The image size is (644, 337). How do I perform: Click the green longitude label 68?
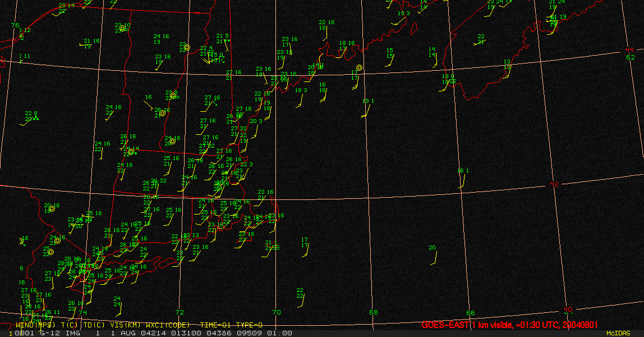(374, 312)
